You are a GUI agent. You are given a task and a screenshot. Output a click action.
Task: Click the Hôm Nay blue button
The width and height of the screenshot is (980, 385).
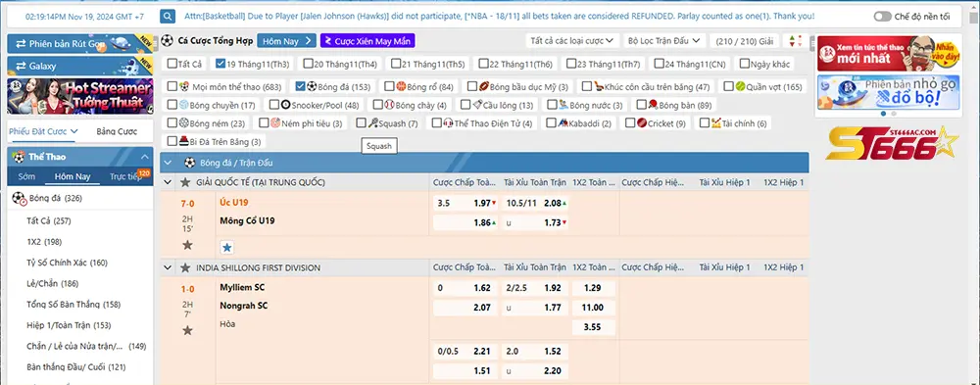286,40
